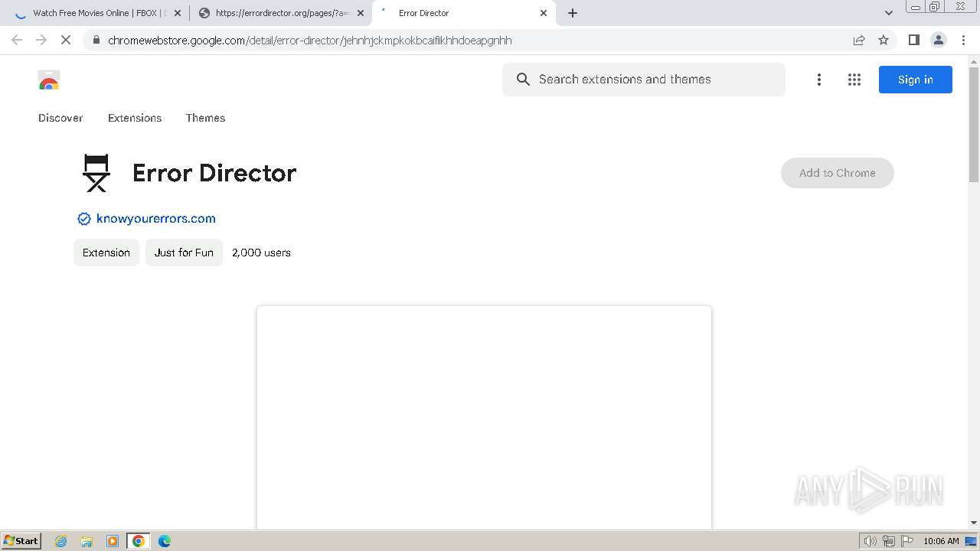The height and width of the screenshot is (551, 980).
Task: Open Microsoft Edge from the taskbar
Action: [165, 541]
